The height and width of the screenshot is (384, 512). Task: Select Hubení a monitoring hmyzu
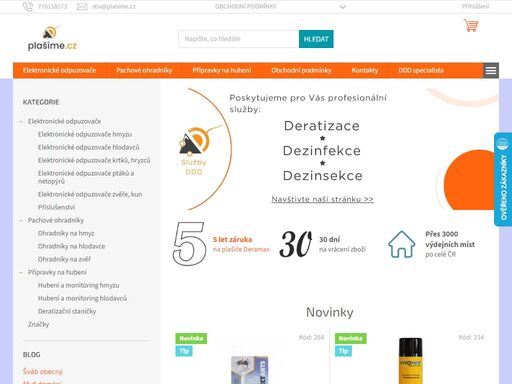coord(78,285)
